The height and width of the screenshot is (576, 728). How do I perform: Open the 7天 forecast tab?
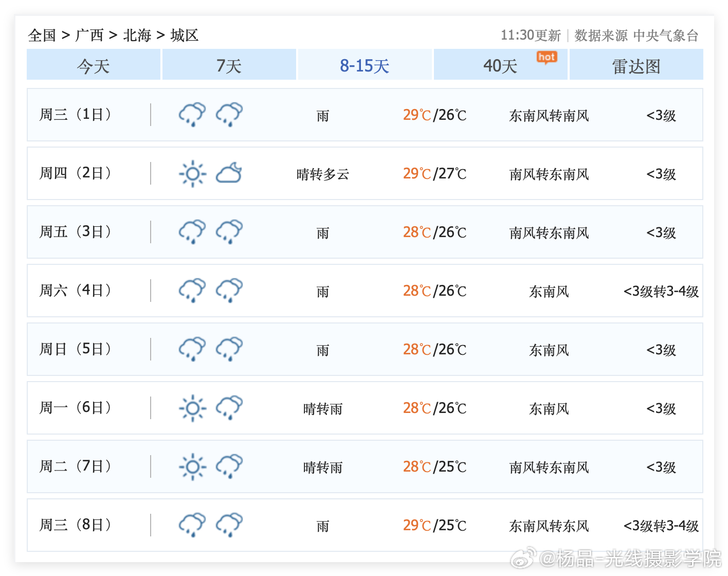click(229, 65)
